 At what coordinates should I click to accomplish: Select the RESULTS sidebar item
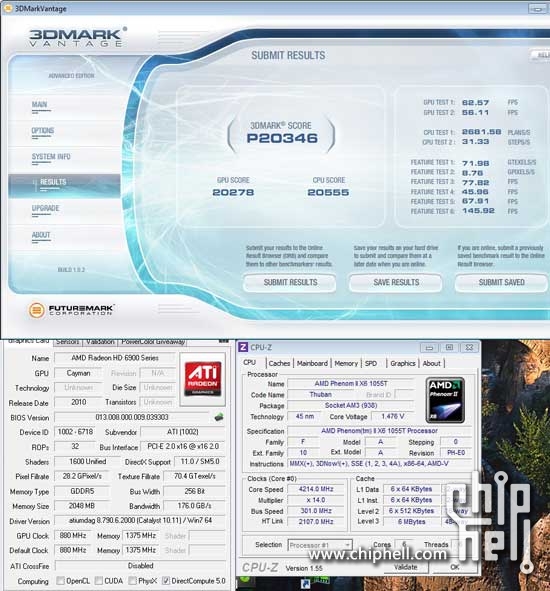[x=64, y=185]
